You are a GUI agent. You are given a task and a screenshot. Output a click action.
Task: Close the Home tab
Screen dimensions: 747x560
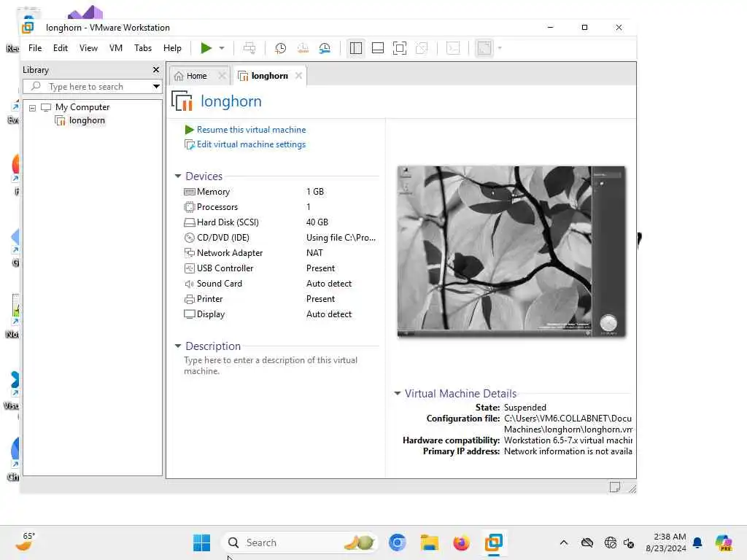click(x=222, y=76)
